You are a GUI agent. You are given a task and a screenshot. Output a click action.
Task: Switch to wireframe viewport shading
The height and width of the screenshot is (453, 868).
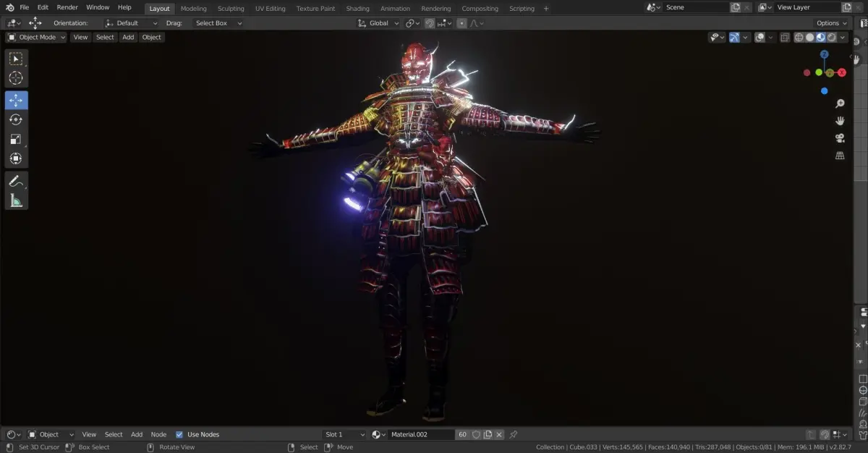(x=799, y=38)
